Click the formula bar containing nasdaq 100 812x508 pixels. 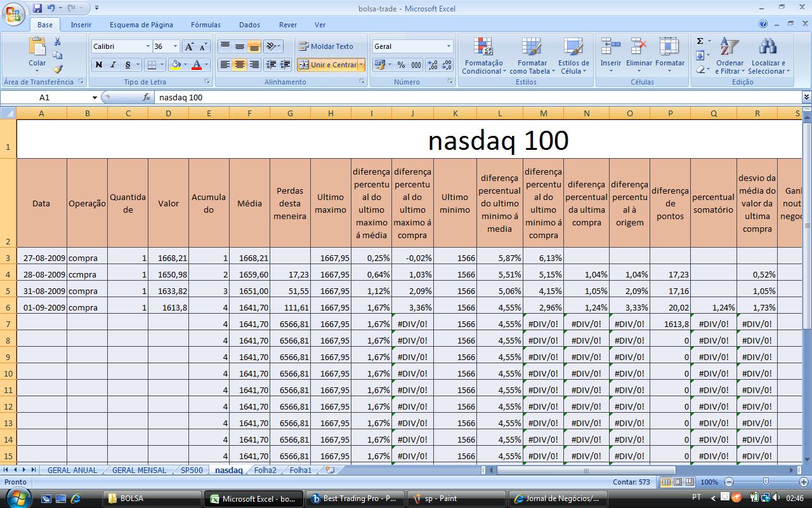point(478,97)
